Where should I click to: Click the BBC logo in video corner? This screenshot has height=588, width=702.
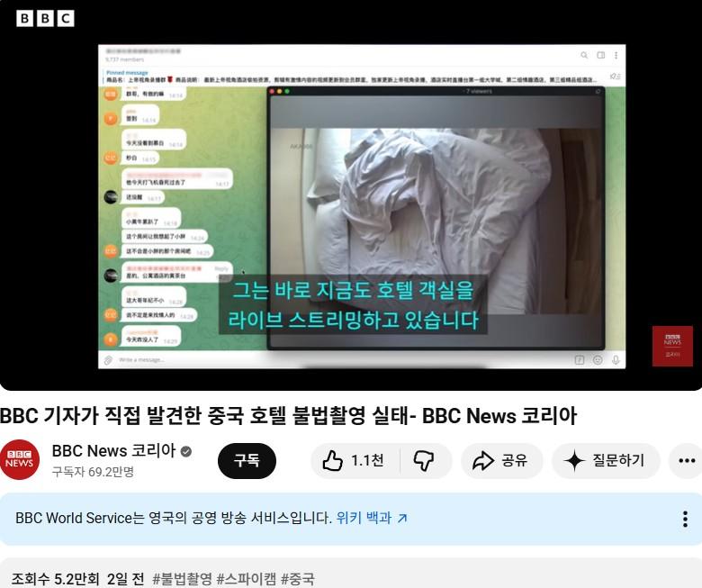tap(45, 19)
